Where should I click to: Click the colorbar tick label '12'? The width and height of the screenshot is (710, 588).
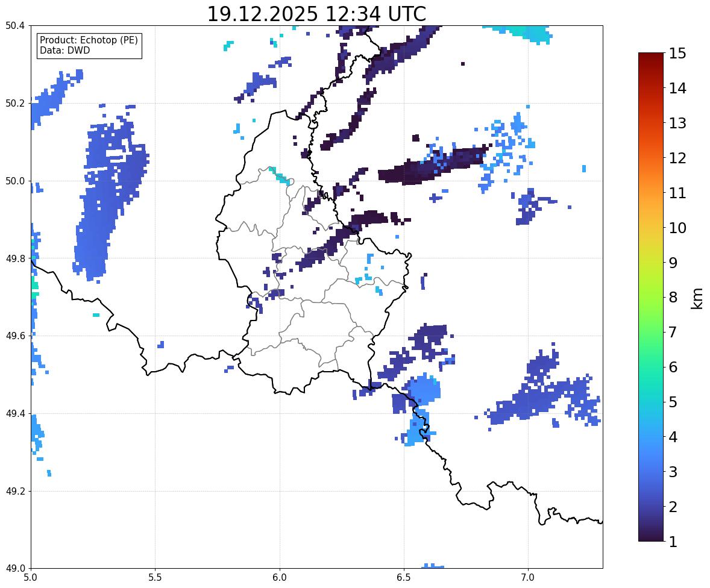point(677,158)
